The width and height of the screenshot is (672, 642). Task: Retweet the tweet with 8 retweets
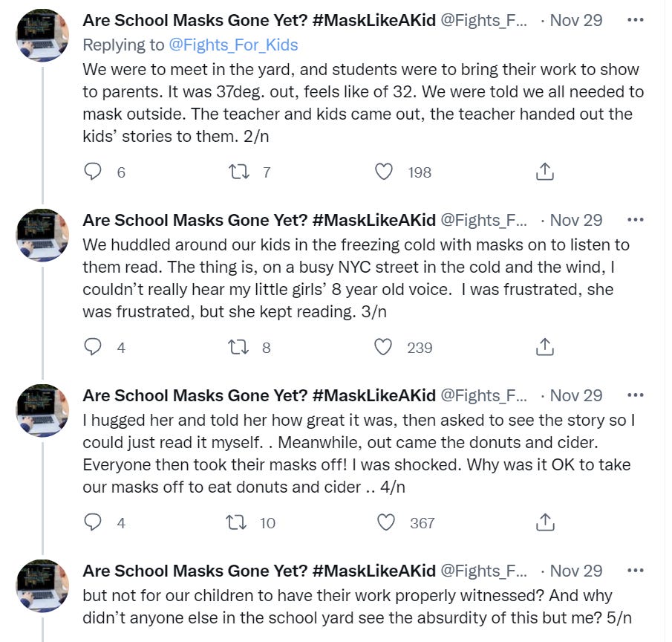tap(238, 347)
